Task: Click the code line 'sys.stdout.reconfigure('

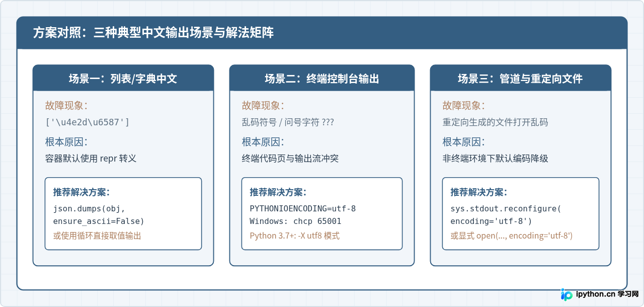Action: (x=506, y=208)
